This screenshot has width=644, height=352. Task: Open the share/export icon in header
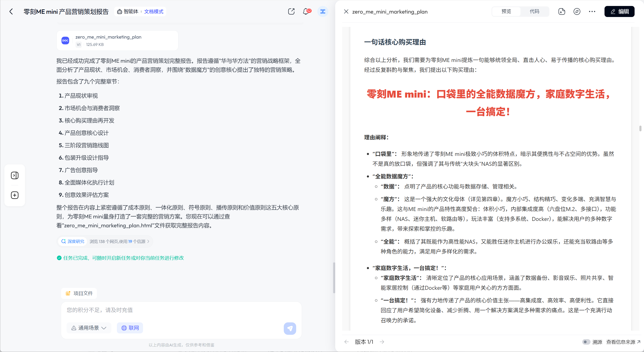[291, 11]
